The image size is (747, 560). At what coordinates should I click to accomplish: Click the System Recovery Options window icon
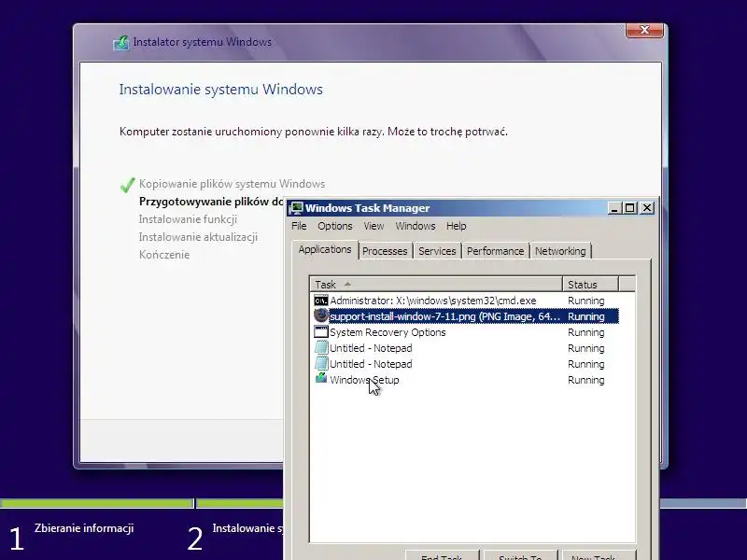[321, 331]
